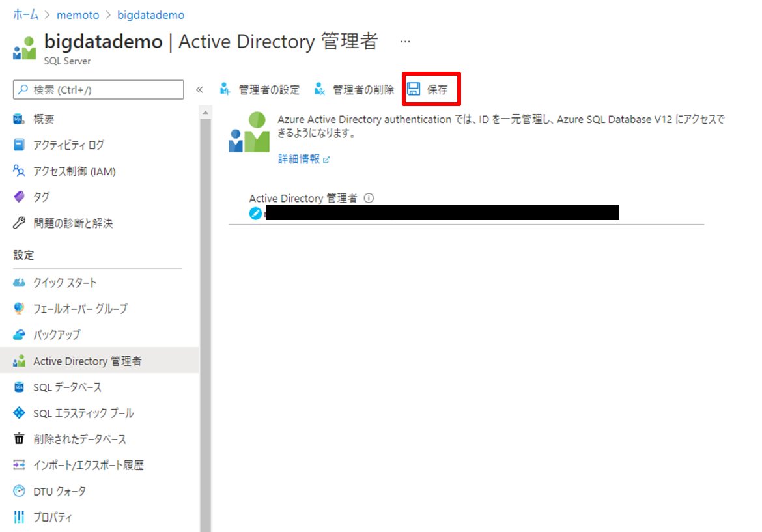
Task: Save changes with the 保存 label
Action: pos(438,89)
